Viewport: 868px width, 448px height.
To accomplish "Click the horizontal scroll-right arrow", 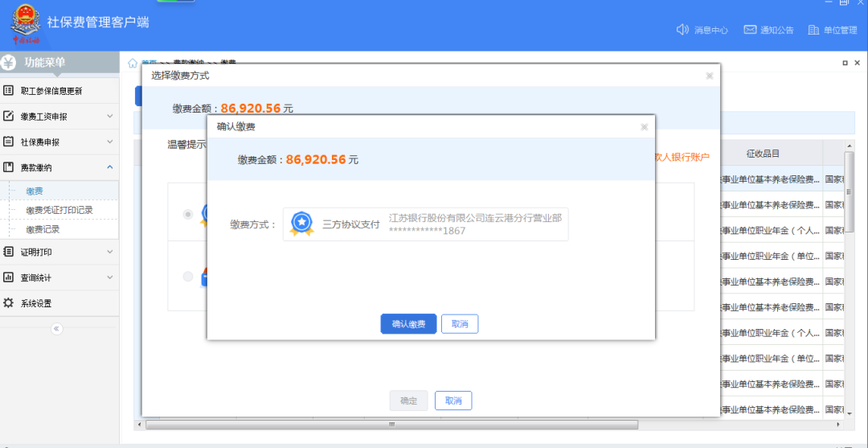I will pyautogui.click(x=838, y=425).
